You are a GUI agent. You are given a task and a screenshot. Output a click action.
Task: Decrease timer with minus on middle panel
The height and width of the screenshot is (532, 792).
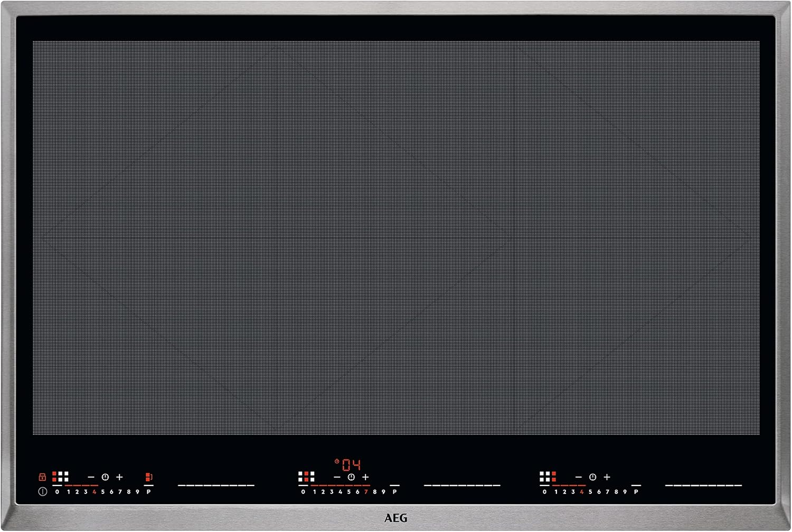pos(337,477)
